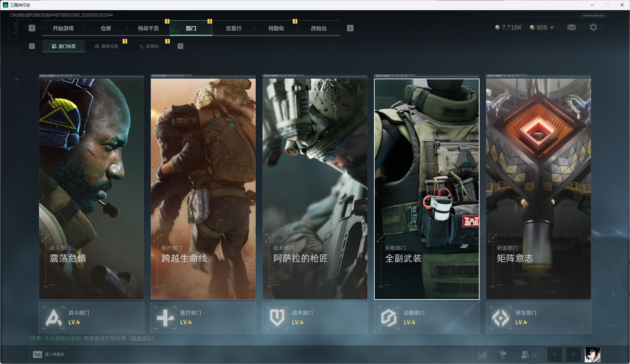This screenshot has height=364, width=630.
Task: Open the player avatar portrait
Action: point(593,355)
